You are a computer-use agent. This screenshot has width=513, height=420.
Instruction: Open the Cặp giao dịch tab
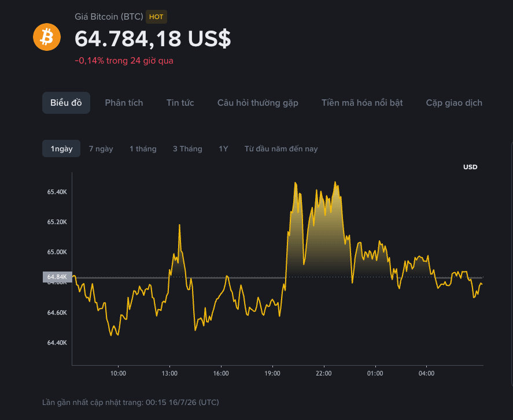454,103
